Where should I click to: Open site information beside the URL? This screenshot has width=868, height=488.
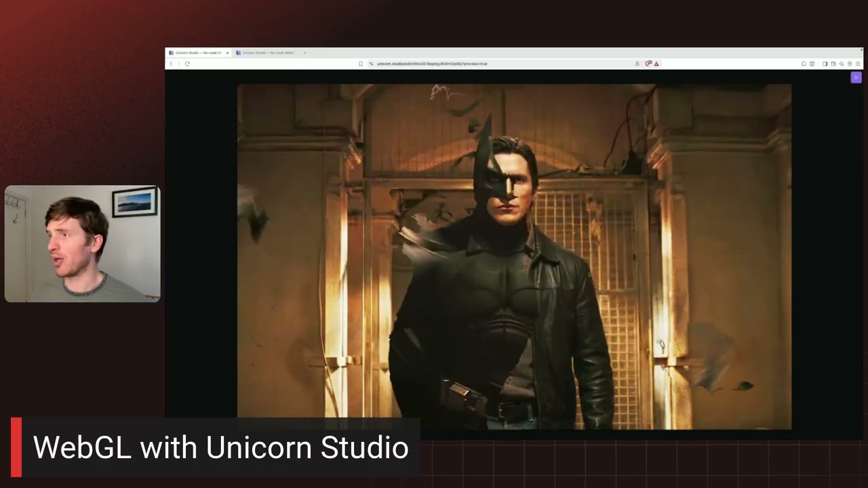coord(372,64)
